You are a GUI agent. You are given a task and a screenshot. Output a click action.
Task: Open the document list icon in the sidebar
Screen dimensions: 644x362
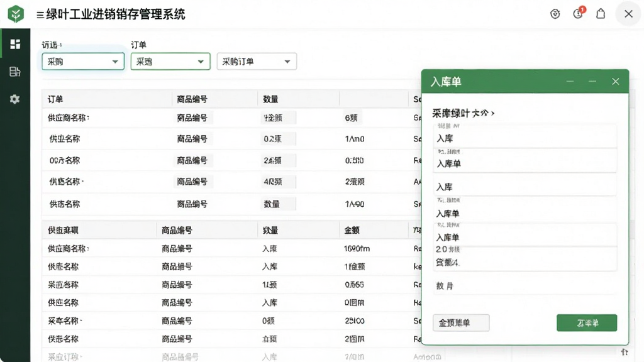pos(15,72)
